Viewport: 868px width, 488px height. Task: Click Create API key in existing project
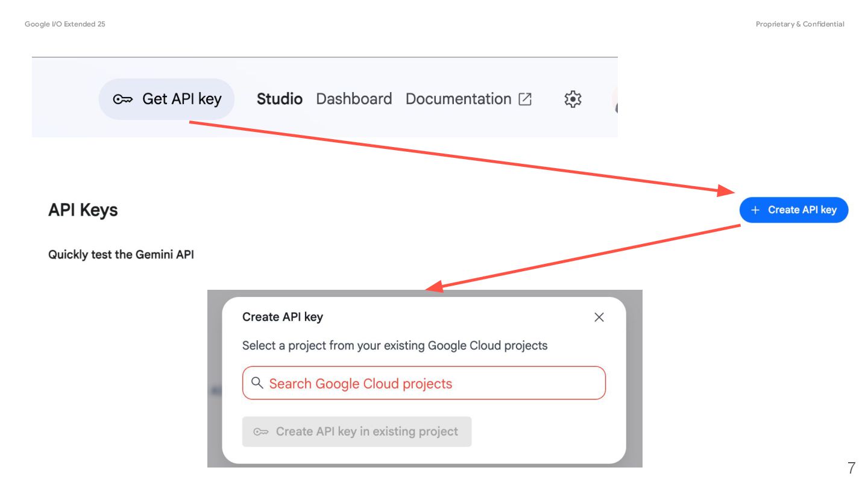[x=357, y=431]
